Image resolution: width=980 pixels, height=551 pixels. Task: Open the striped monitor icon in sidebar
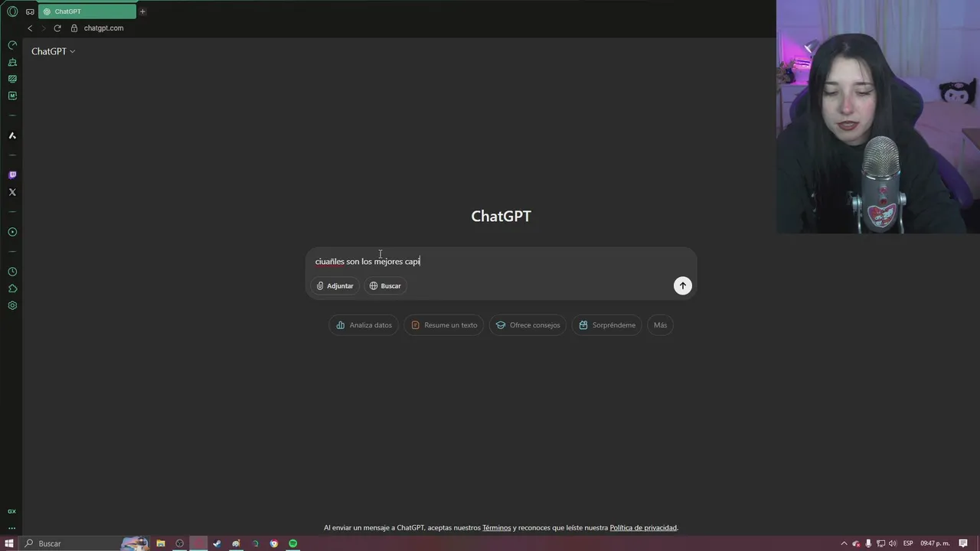click(x=12, y=79)
